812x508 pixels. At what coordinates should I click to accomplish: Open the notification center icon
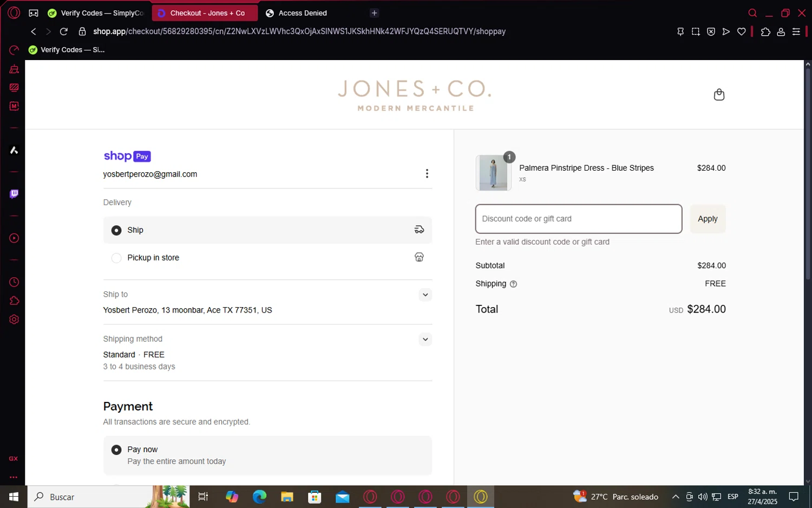(794, 497)
